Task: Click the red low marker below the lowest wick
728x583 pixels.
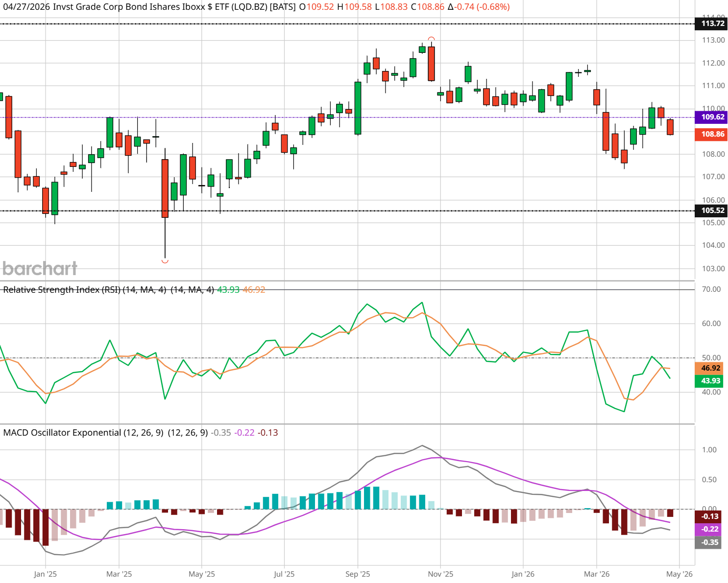Action: pos(165,261)
